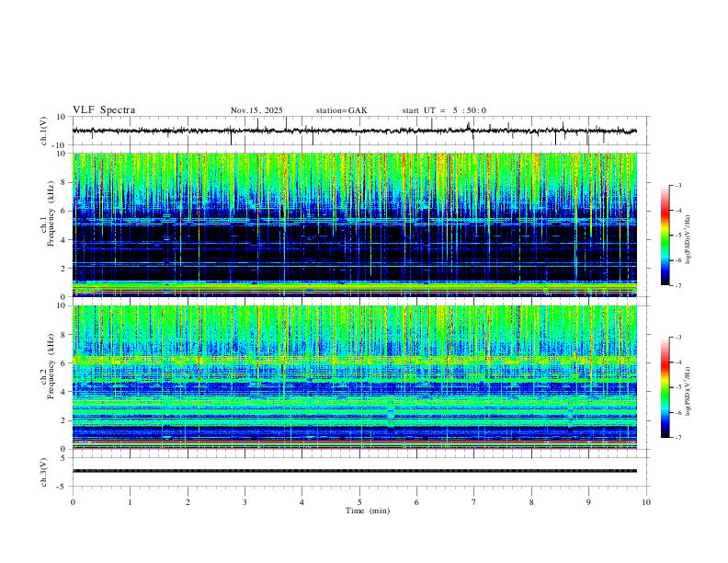Click the lower PSD color bar for ch.2
This screenshot has height=563, width=728.
pos(665,387)
